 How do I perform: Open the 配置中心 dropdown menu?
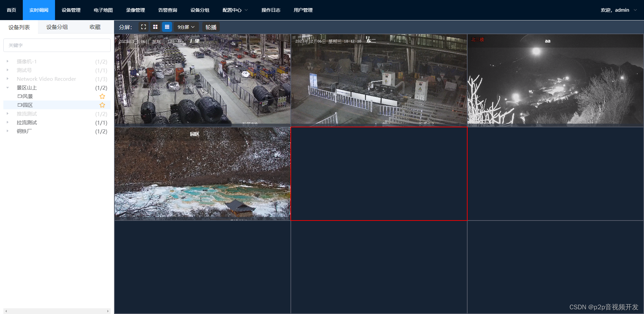pos(234,10)
